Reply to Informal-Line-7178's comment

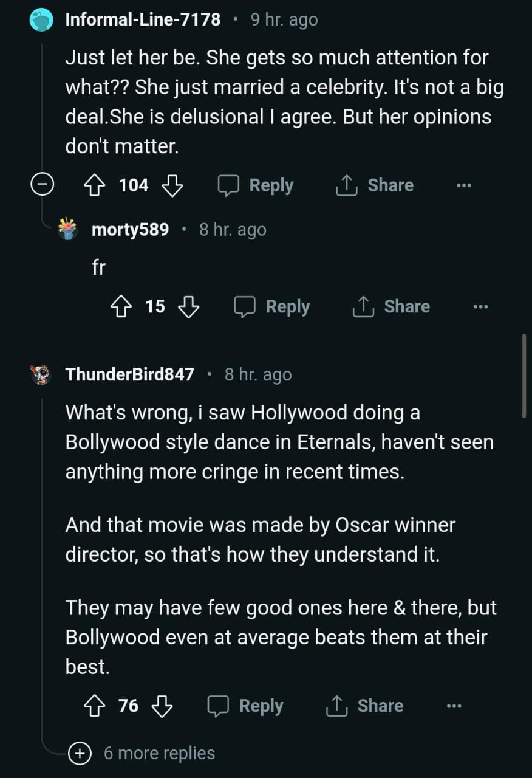point(256,185)
